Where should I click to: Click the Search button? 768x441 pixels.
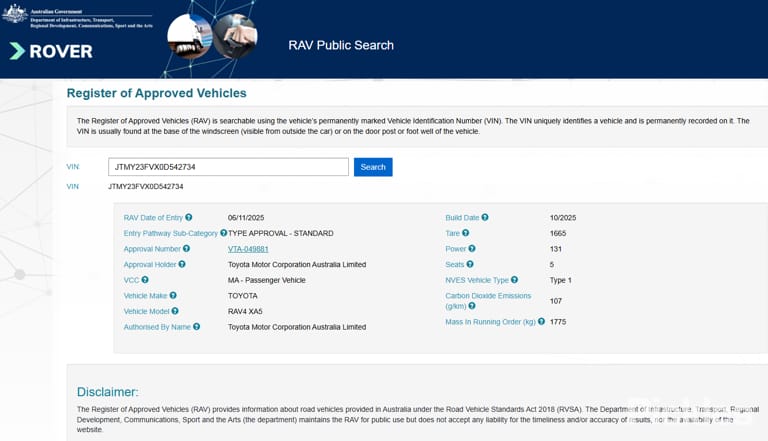[x=373, y=167]
